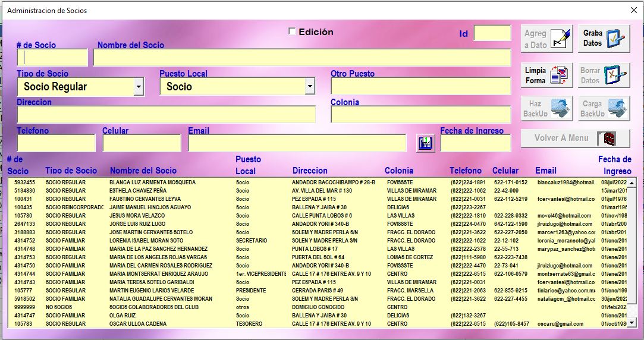Select row LORENIA ISABEL MORAN SOTO
644x340 pixels.
[318, 241]
